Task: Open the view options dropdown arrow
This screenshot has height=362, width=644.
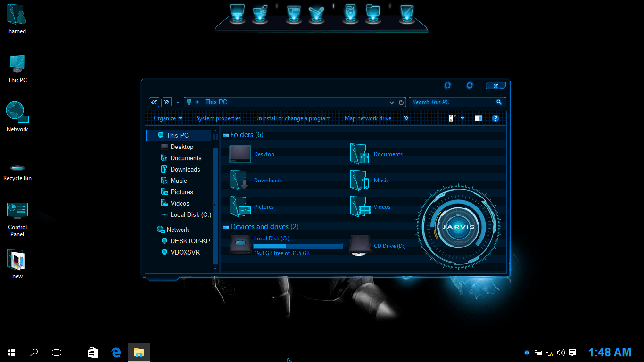Action: [462, 118]
